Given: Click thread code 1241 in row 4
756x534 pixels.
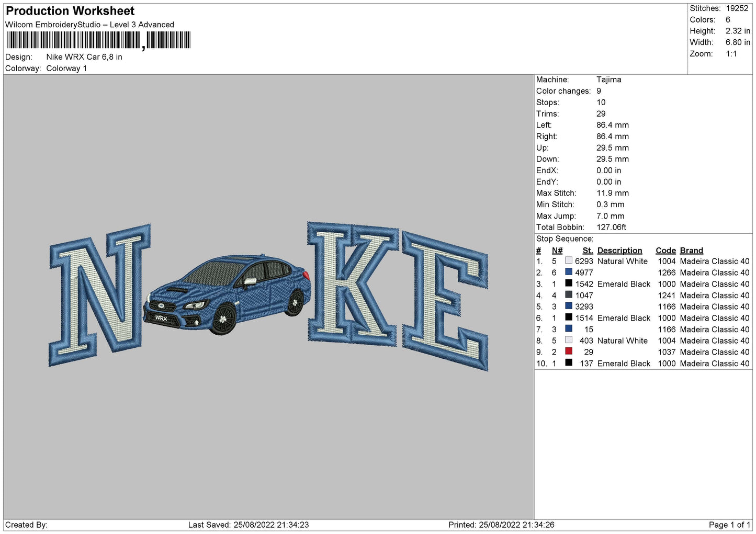Looking at the screenshot, I should [667, 296].
